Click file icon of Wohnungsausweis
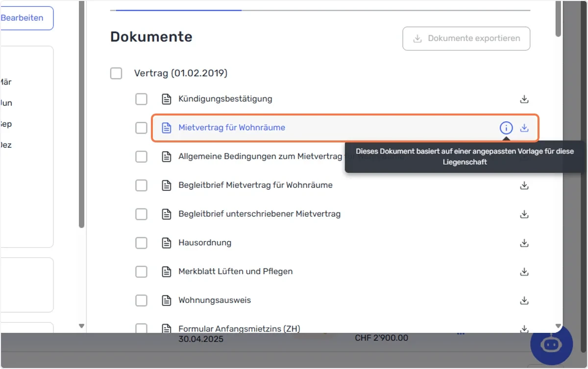 [x=167, y=300]
